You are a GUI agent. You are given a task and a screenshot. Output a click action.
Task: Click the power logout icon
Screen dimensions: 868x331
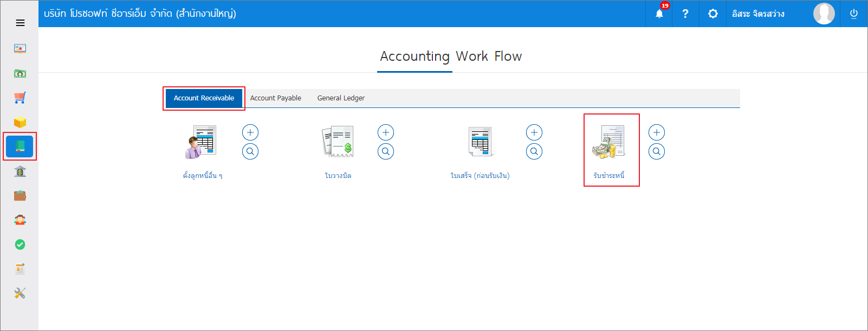pos(854,14)
